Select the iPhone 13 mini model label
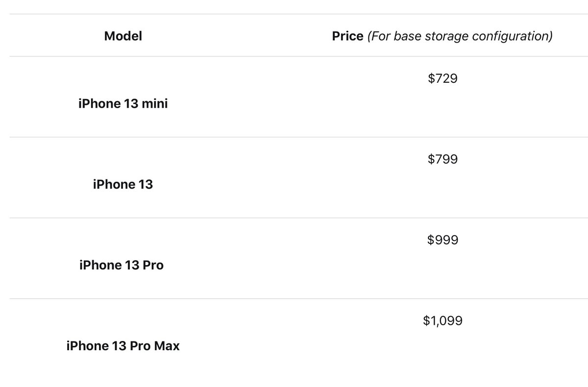The height and width of the screenshot is (387, 588). tap(123, 104)
